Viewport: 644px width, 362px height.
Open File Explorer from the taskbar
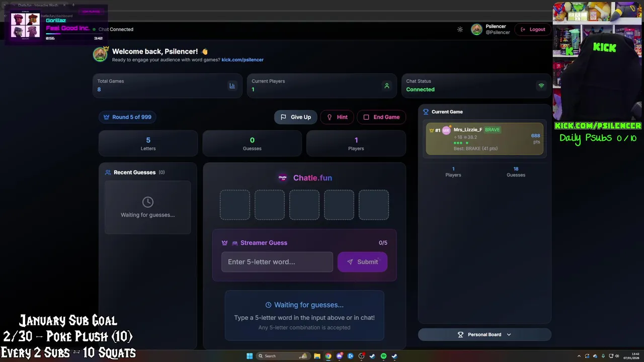pyautogui.click(x=317, y=356)
